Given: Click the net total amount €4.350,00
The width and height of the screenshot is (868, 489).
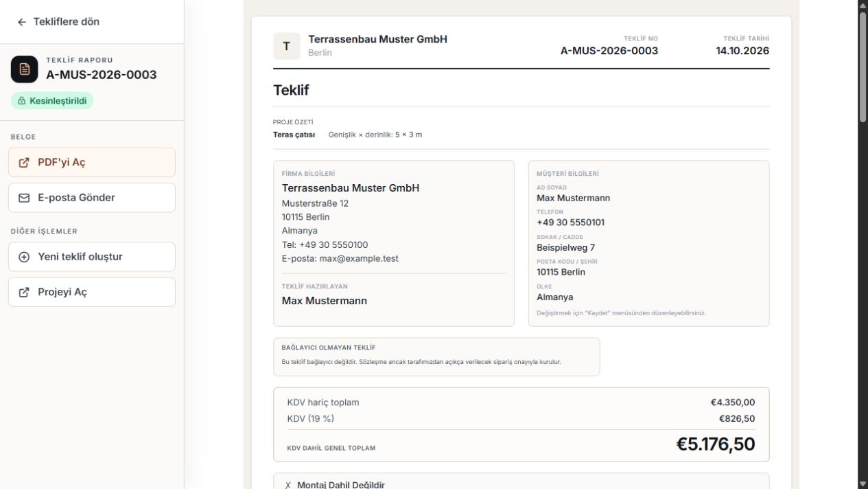Looking at the screenshot, I should (x=733, y=402).
